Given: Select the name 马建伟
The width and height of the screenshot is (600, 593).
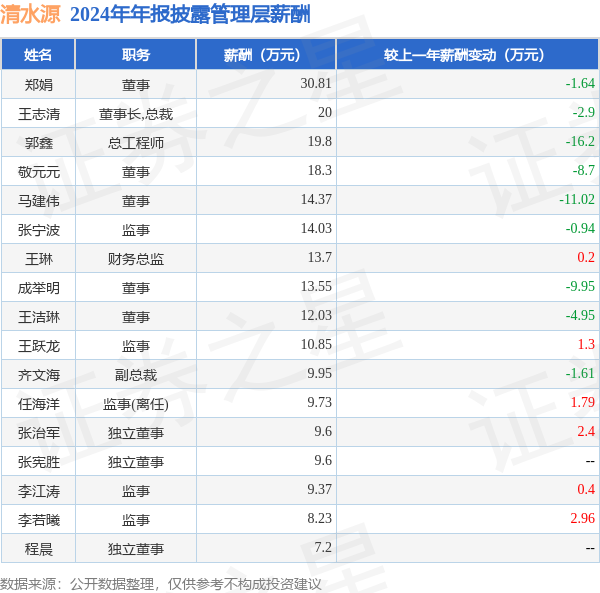Looking at the screenshot, I should pos(39,201).
